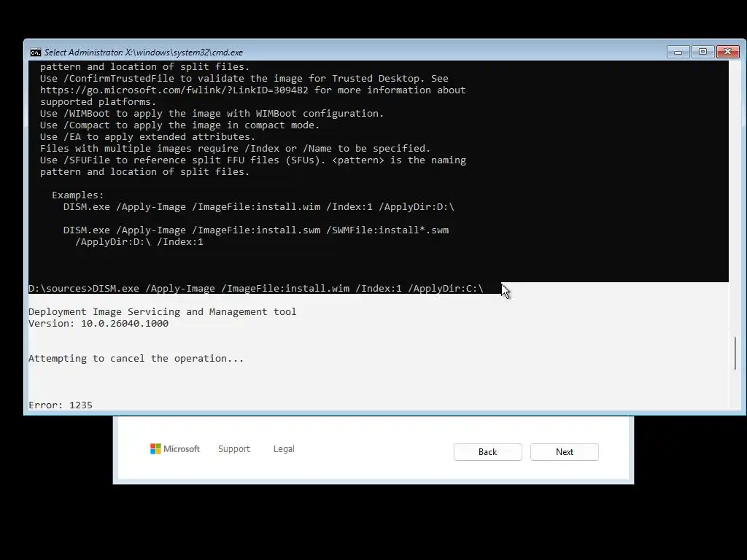Click 'Files with multiple images require' line
The height and width of the screenshot is (560, 747).
[235, 149]
